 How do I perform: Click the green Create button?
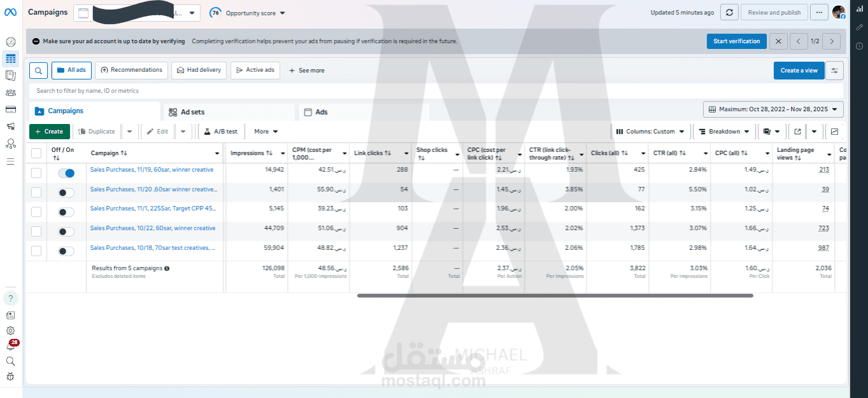click(x=50, y=132)
